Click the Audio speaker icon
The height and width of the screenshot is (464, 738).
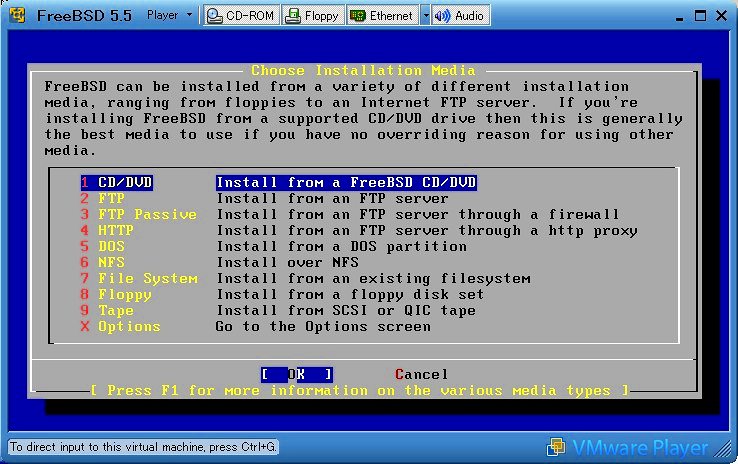click(441, 15)
